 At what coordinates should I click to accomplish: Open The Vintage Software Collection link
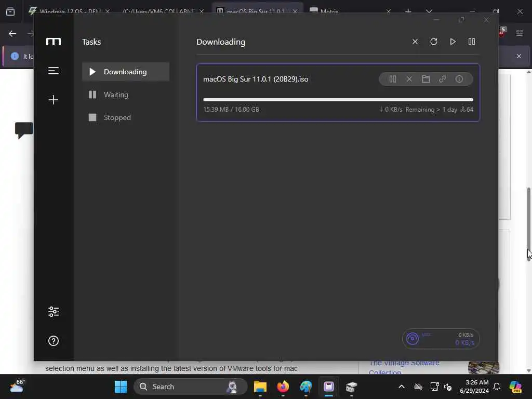pos(404,368)
